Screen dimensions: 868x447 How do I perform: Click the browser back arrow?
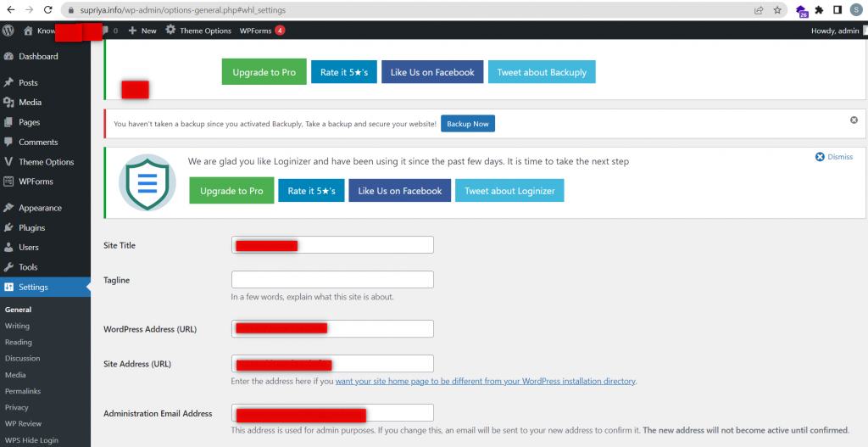[x=10, y=10]
